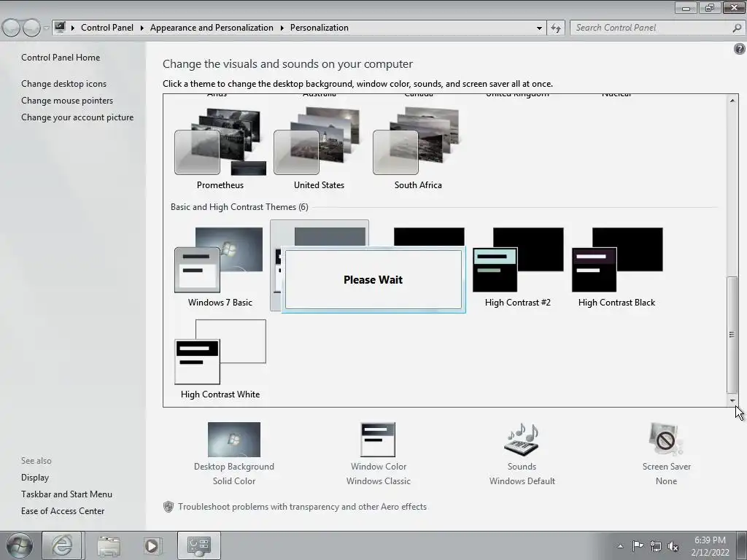Open Change mouse pointers link
747x560 pixels.
[67, 101]
